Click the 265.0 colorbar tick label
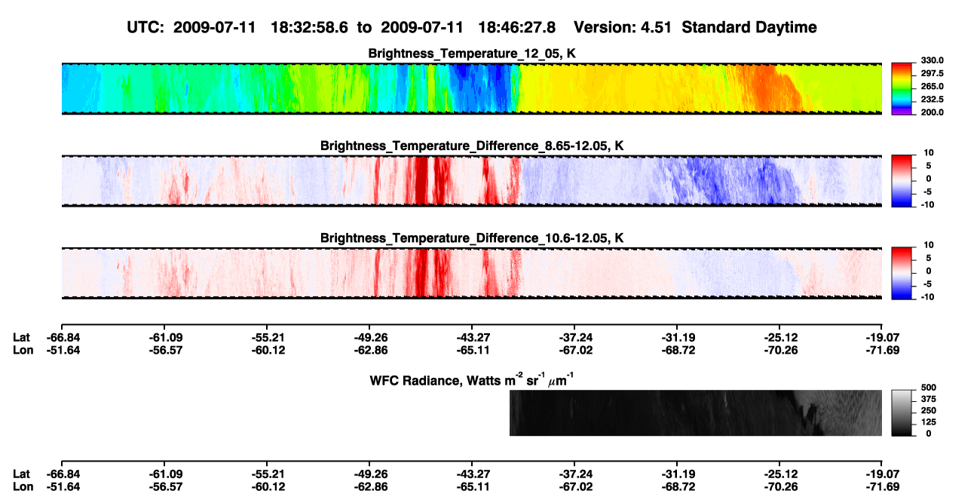Viewport: 980px width, 503px height. coord(932,87)
